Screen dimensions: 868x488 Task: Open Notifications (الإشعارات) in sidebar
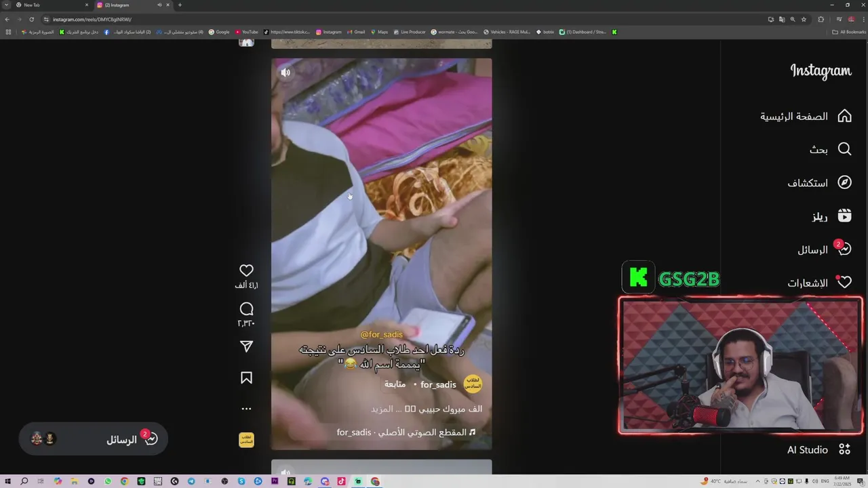point(819,283)
